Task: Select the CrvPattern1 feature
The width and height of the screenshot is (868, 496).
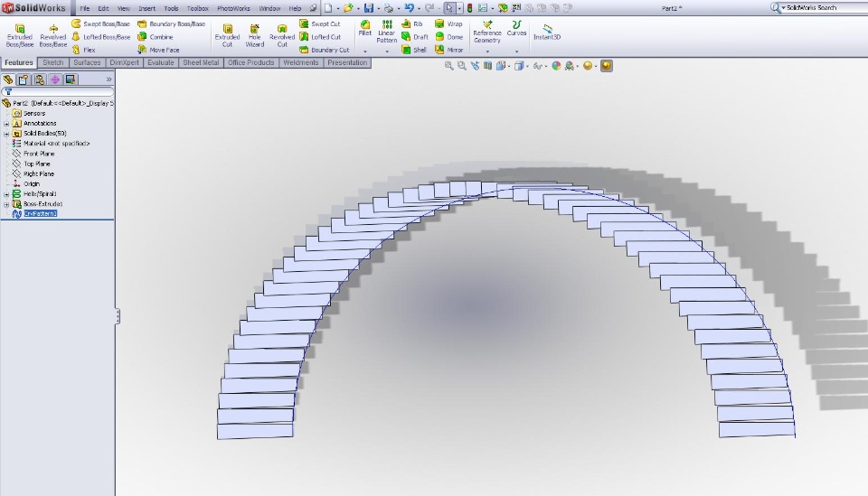Action: click(41, 214)
